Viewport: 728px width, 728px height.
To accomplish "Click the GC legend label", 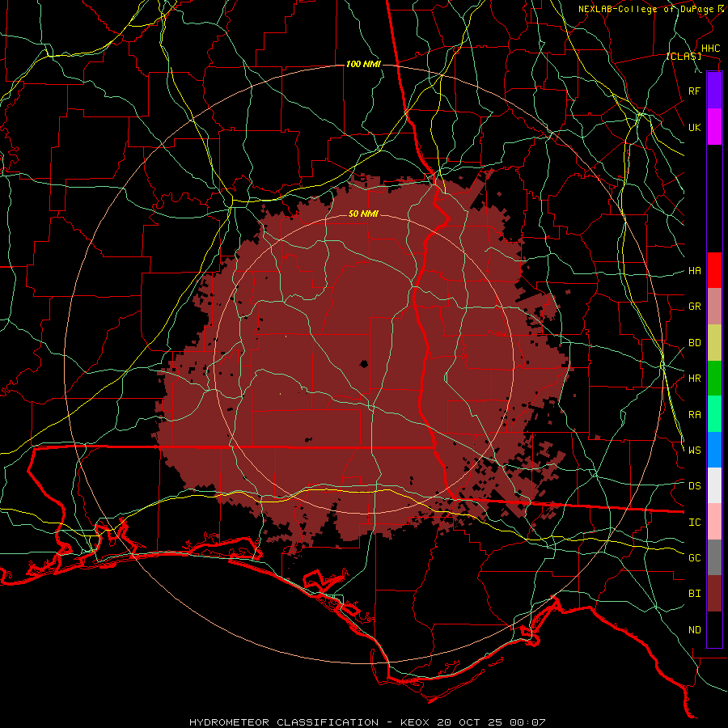I will (x=694, y=558).
